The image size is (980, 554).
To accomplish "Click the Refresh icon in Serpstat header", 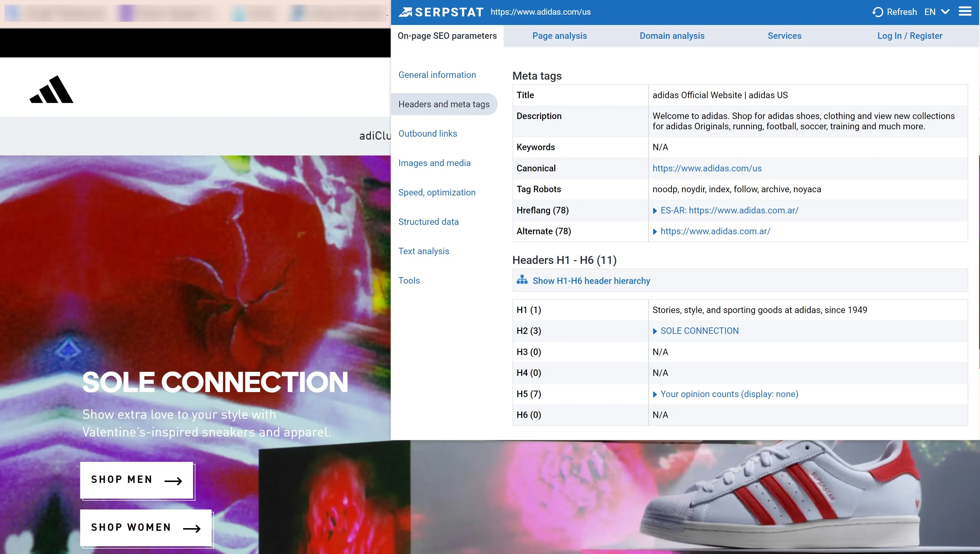I will point(877,12).
